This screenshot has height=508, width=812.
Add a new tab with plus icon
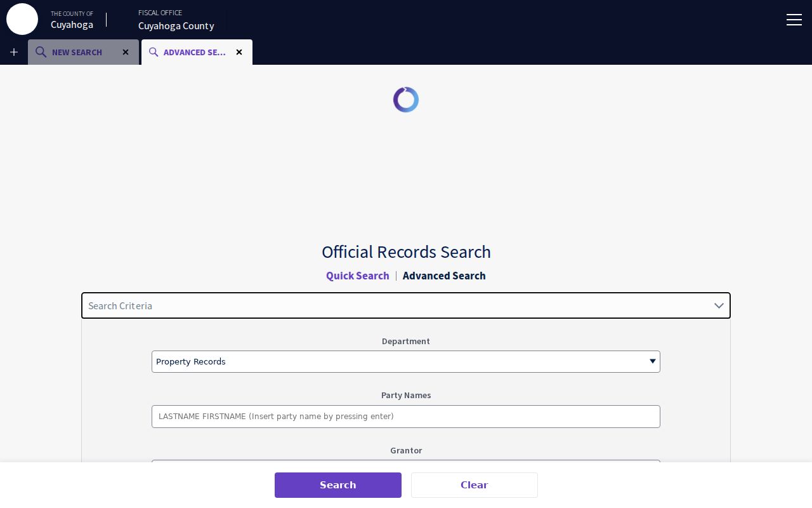14,52
